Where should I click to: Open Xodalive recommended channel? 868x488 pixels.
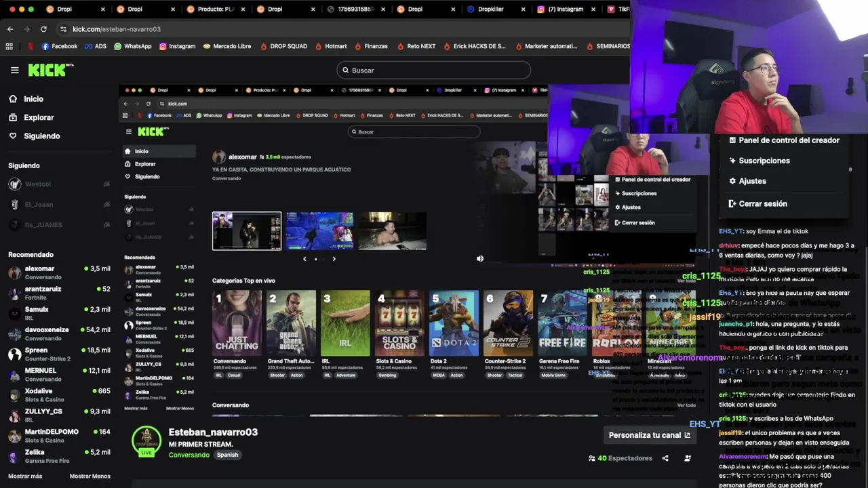point(59,394)
